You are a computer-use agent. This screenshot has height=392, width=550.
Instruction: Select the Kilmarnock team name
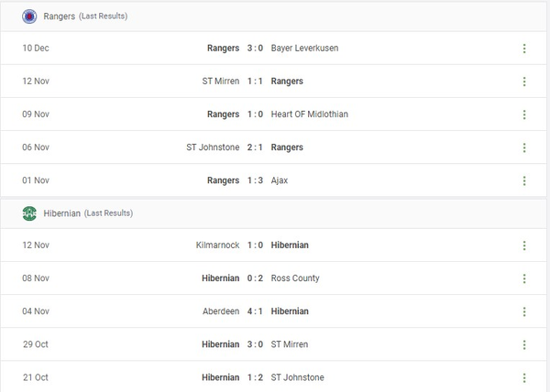click(217, 245)
